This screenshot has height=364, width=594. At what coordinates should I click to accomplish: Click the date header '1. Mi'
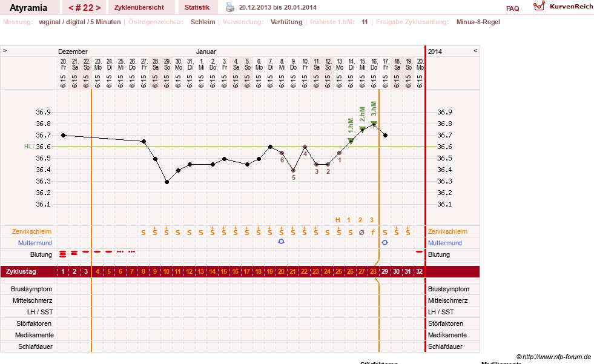202,64
